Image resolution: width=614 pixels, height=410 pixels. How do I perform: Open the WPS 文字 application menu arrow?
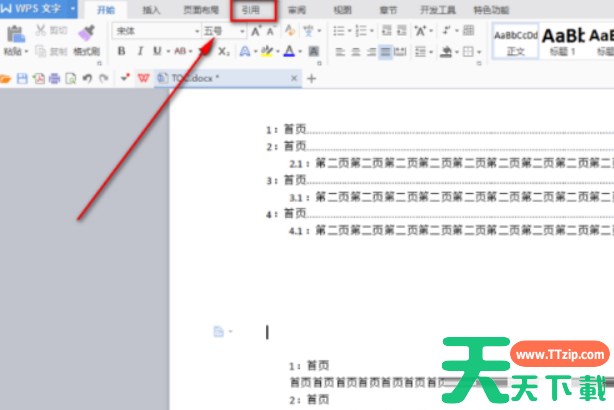click(x=73, y=8)
